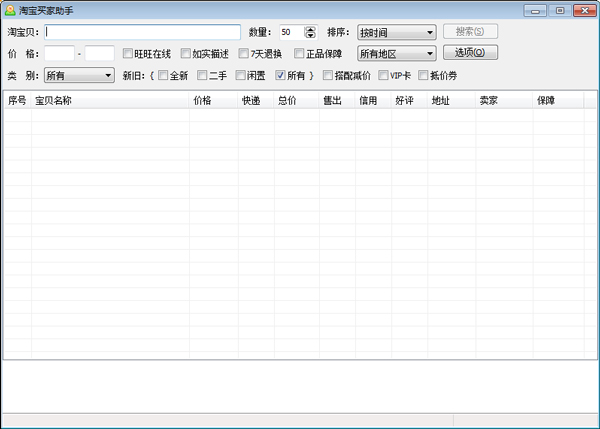Open the 类别 category dropdown
This screenshot has width=600, height=429.
[79, 75]
